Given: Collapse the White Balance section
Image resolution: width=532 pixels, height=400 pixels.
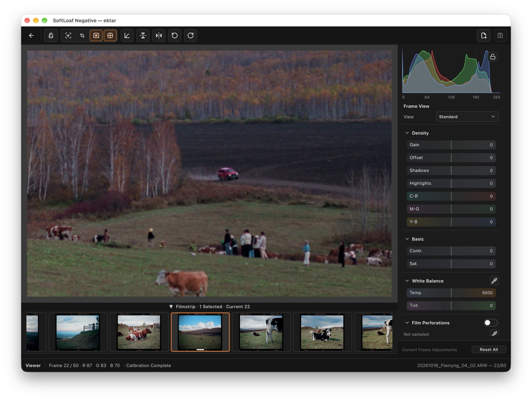Looking at the screenshot, I should click(407, 281).
